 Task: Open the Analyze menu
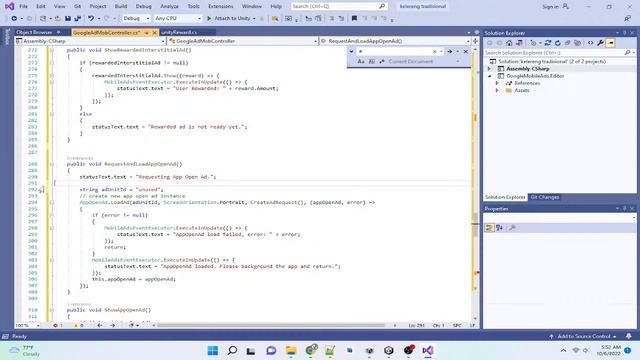tap(169, 6)
